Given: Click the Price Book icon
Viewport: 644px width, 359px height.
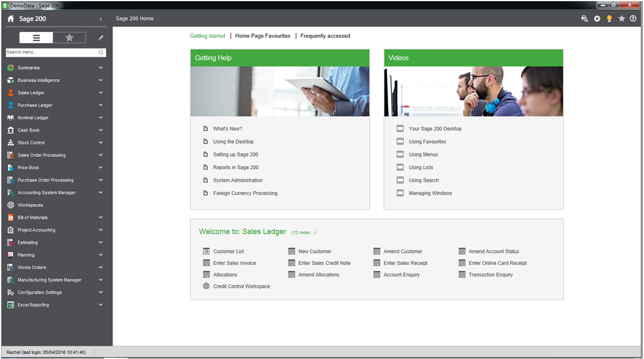Looking at the screenshot, I should click(x=11, y=168).
